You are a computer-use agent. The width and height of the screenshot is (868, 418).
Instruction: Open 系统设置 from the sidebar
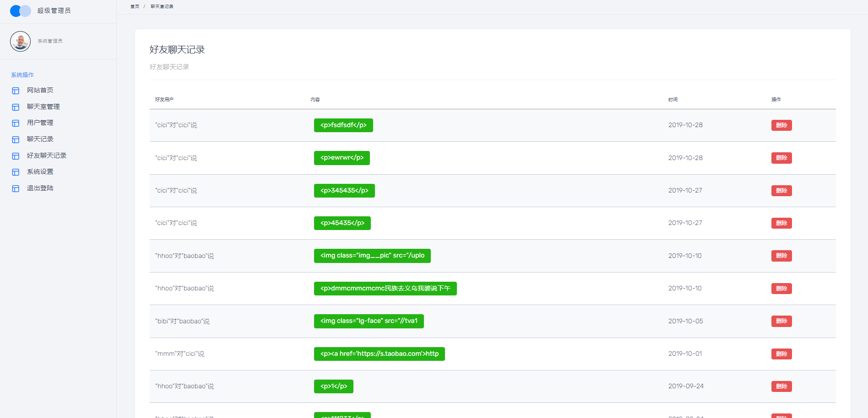(x=40, y=171)
